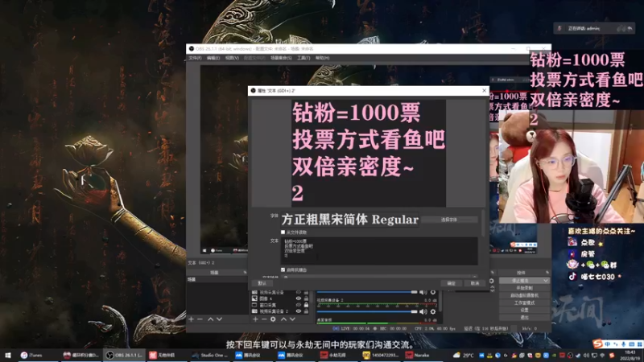Confirm properties with 确定 button
The image size is (644, 362).
pyautogui.click(x=452, y=283)
